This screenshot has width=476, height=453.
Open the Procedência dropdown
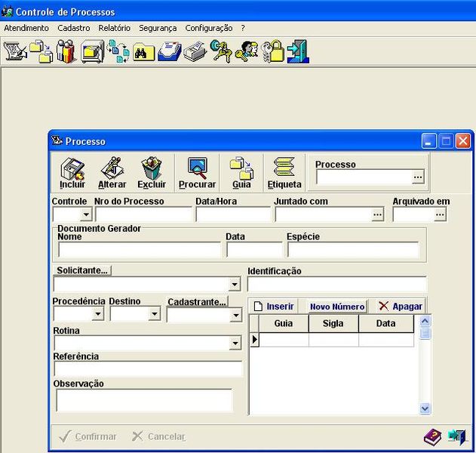click(x=98, y=314)
